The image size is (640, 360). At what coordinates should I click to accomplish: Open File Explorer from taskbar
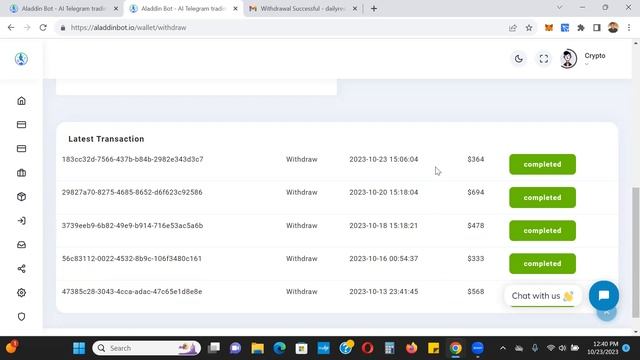click(258, 348)
